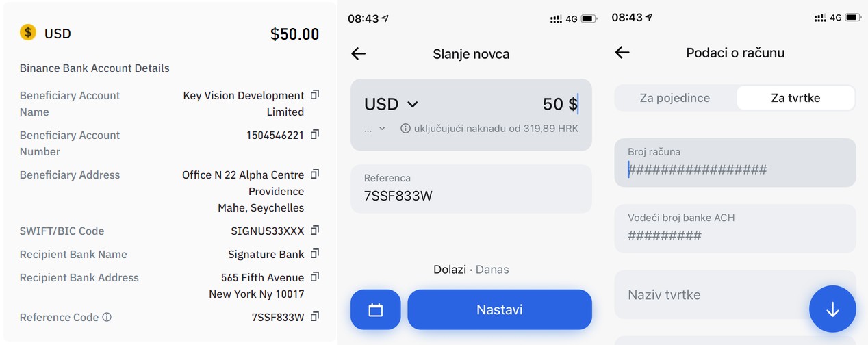This screenshot has width=868, height=345.
Task: Select the Za tvrtke tab
Action: 795,98
